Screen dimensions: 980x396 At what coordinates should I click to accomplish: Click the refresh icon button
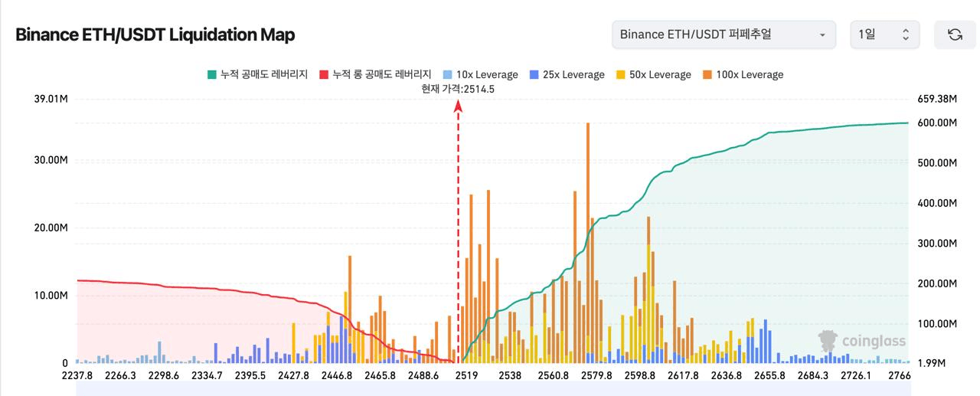(955, 34)
